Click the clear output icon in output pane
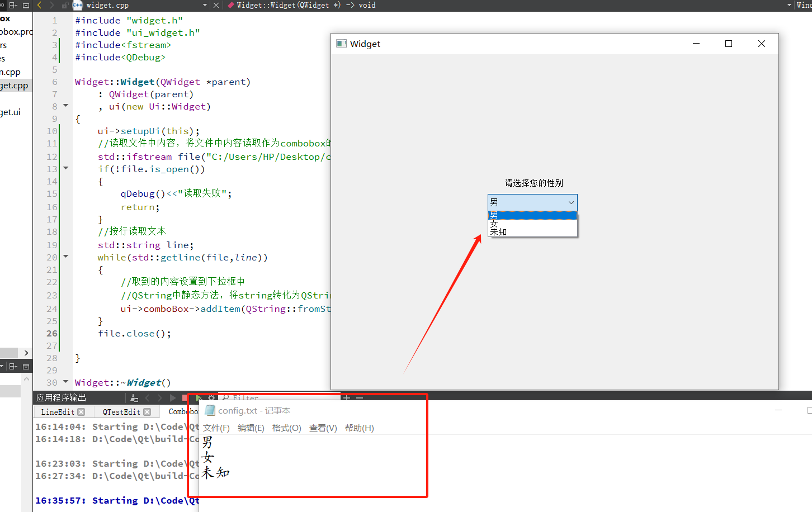812x512 pixels. pyautogui.click(x=134, y=398)
